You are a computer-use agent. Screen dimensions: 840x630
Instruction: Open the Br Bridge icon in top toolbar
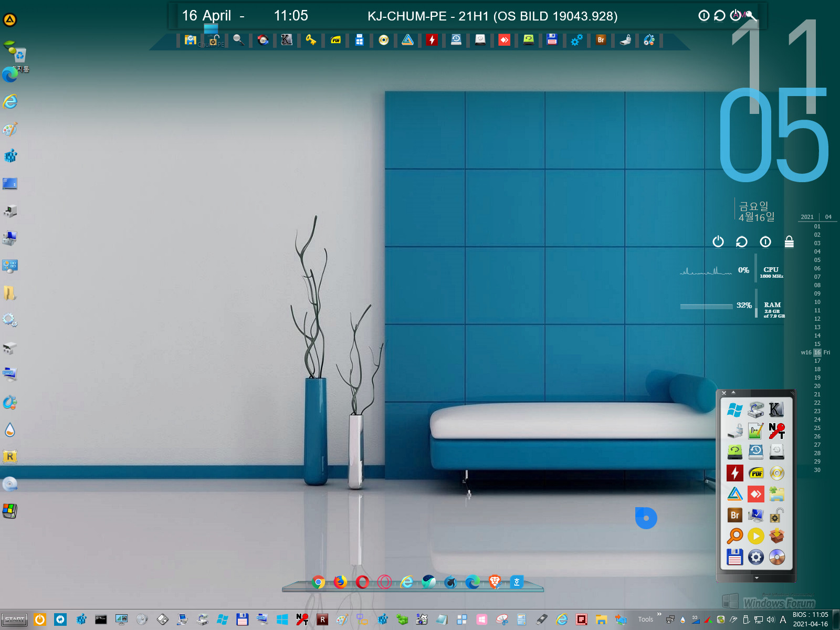(x=601, y=40)
